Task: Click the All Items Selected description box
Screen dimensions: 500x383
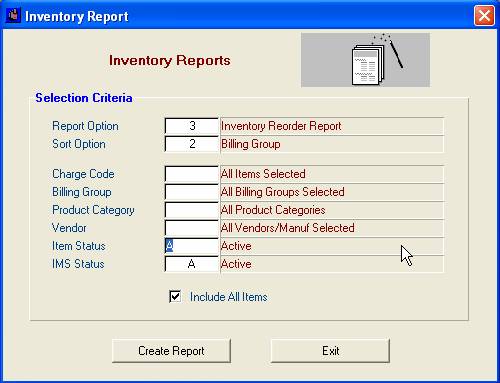Action: click(332, 174)
